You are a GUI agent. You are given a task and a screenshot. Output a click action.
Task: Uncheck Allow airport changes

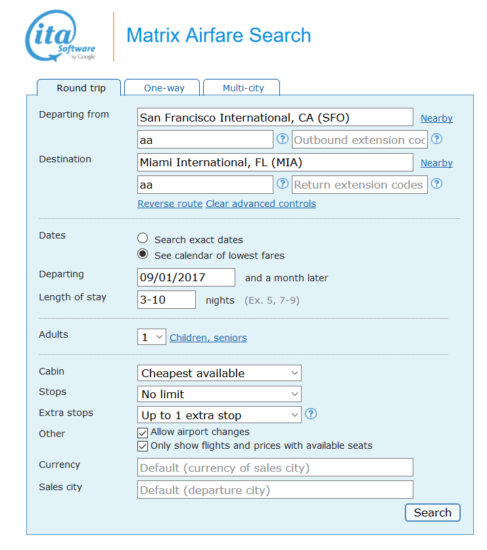point(142,433)
